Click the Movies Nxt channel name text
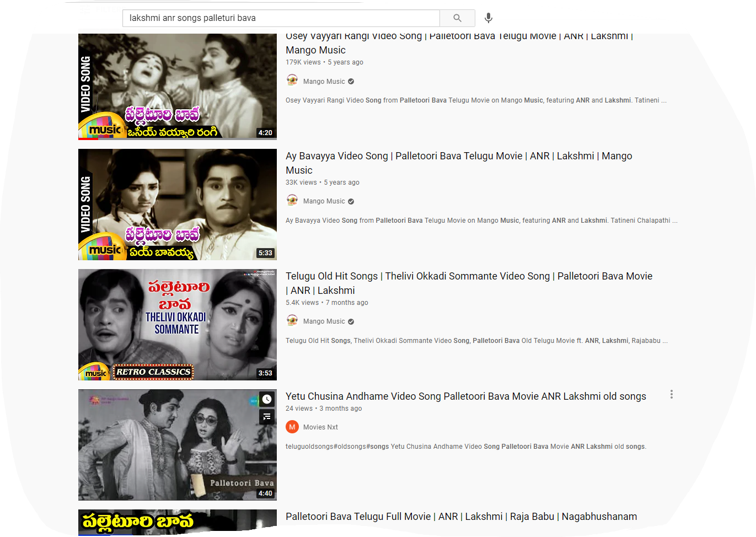 [x=320, y=426]
